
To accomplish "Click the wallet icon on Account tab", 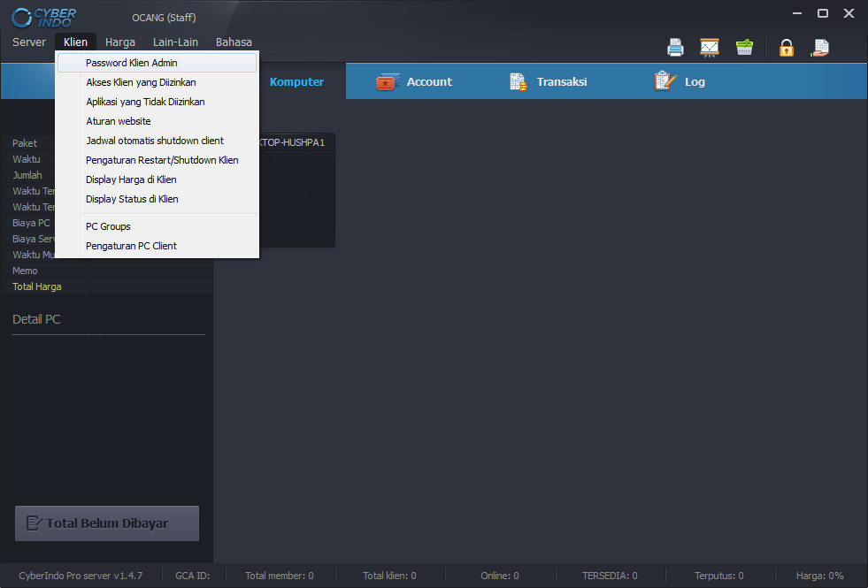I will [387, 81].
